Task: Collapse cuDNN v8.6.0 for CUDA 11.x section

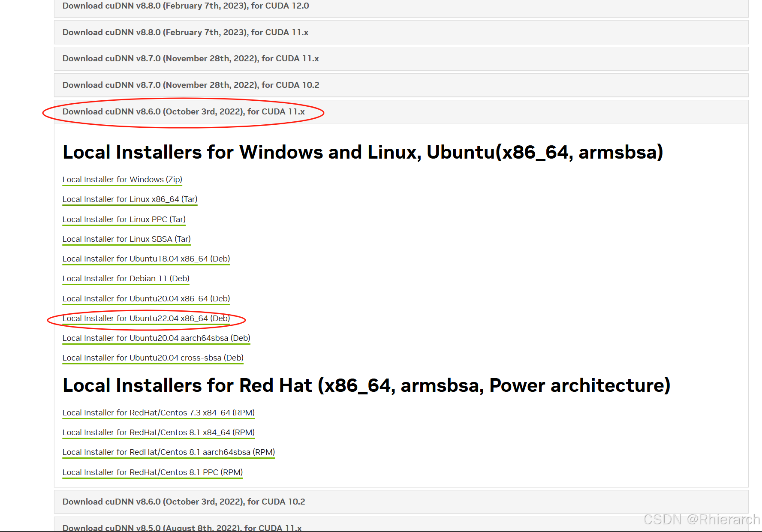Action: (401, 112)
